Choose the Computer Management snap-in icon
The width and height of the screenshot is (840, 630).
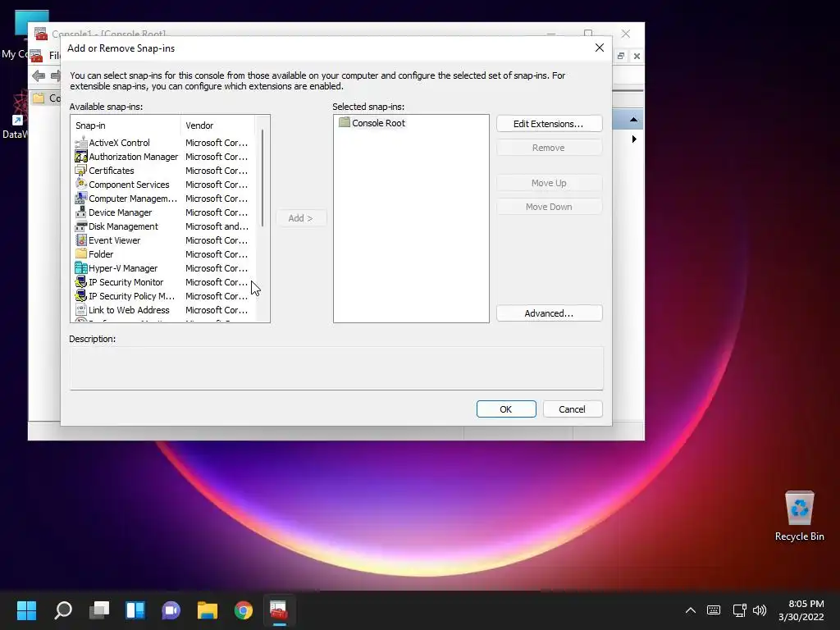(81, 199)
